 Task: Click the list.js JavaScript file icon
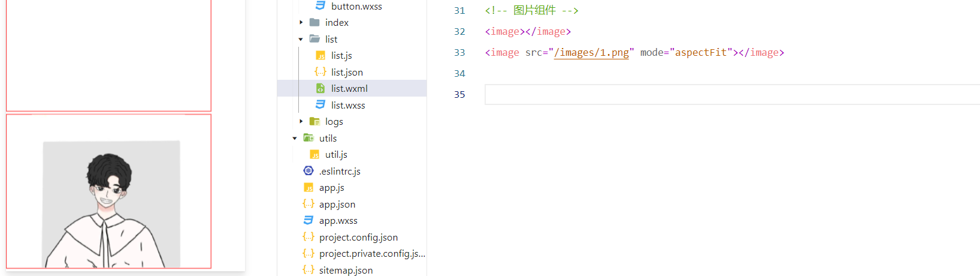click(x=320, y=56)
